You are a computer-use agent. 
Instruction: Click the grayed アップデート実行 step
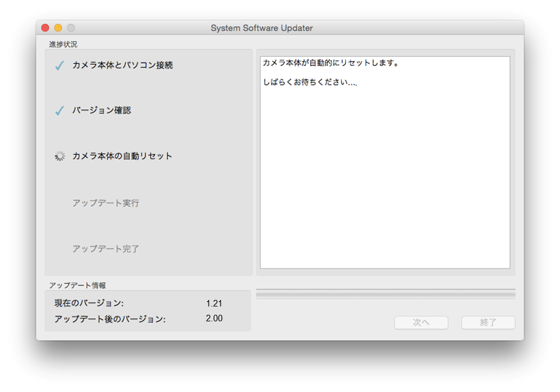click(x=106, y=203)
